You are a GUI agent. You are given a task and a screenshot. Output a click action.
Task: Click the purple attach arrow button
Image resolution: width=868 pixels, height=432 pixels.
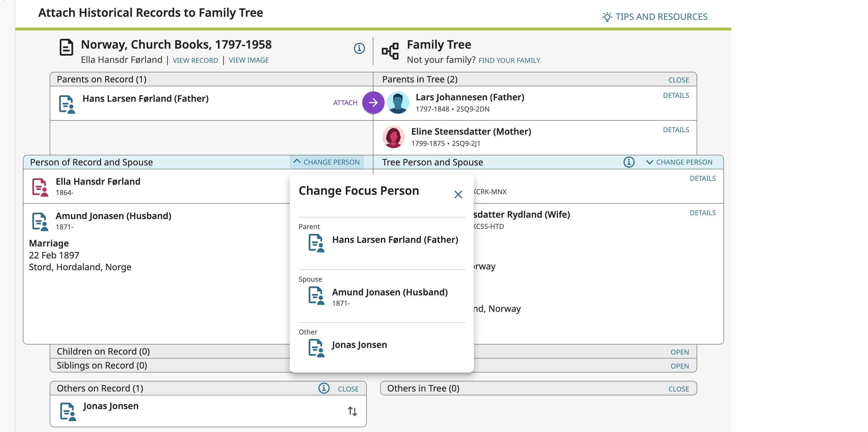373,103
